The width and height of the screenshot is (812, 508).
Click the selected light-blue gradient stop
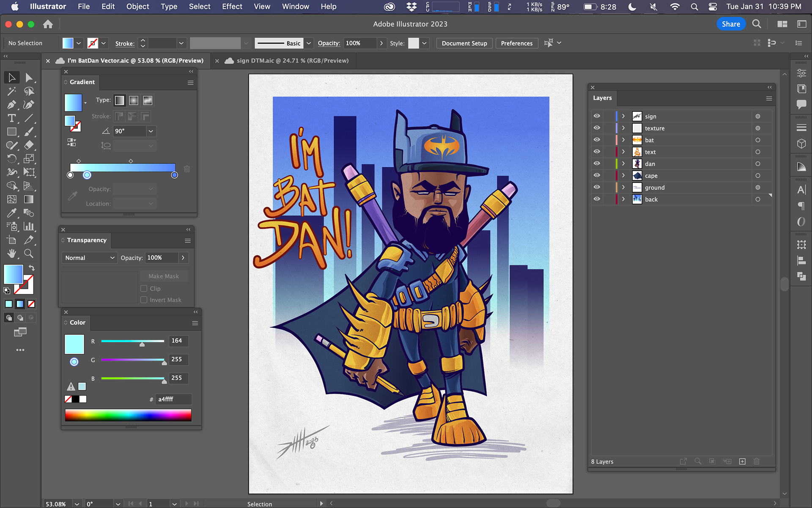tap(87, 175)
